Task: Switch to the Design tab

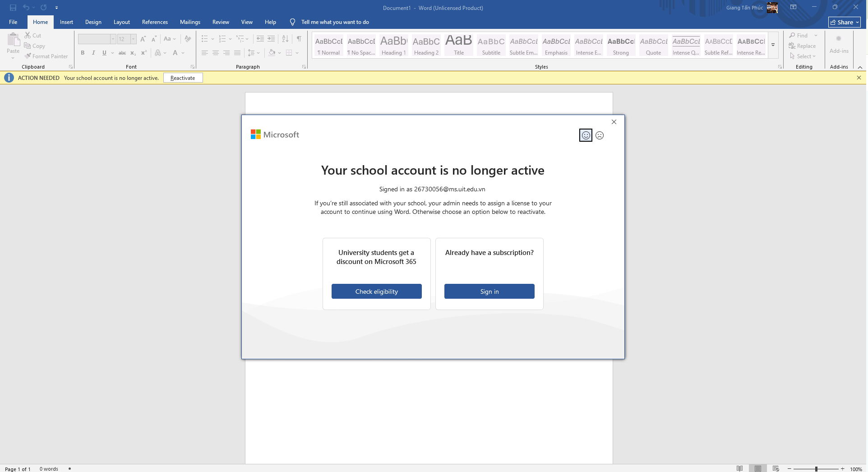Action: pyautogui.click(x=93, y=22)
